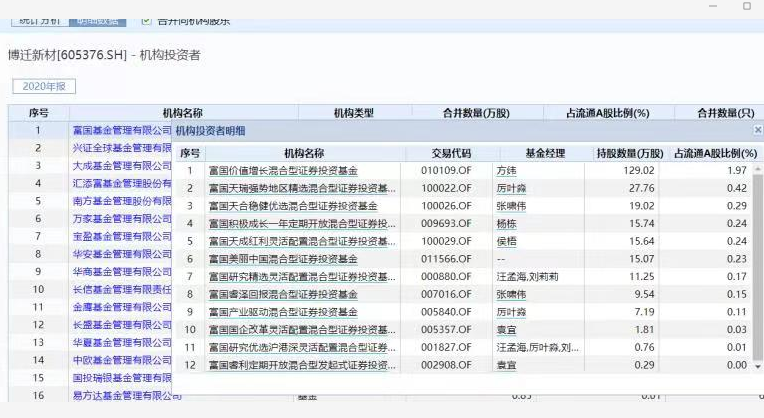Open fund 富国睿泽回报混合型
Screen dimensions: 764x418
(283, 294)
